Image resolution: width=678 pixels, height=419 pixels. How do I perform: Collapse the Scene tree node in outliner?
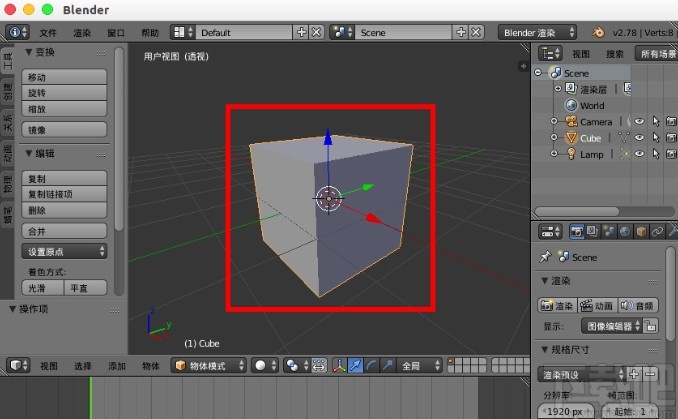coord(538,73)
